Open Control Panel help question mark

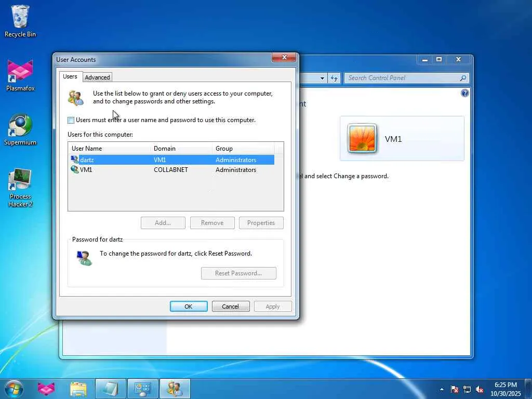[465, 93]
